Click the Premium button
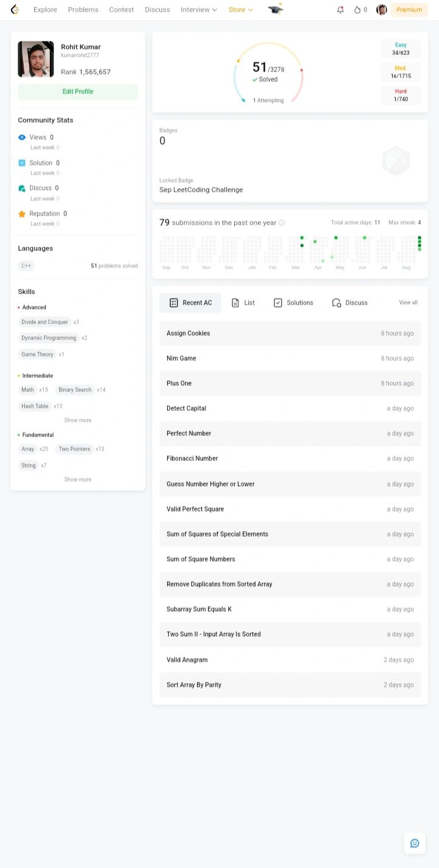The image size is (439, 868). [x=409, y=10]
